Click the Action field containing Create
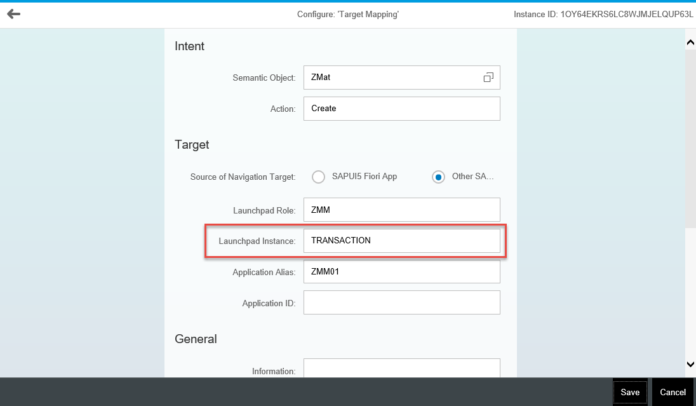The width and height of the screenshot is (696, 406). (402, 109)
